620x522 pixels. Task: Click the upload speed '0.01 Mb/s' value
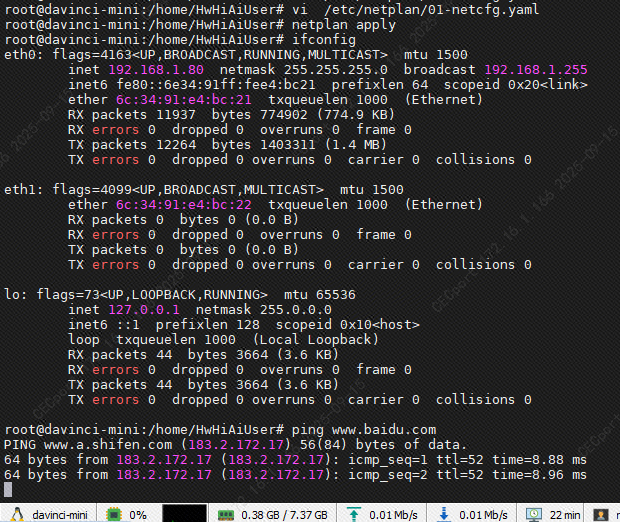[x=393, y=515]
